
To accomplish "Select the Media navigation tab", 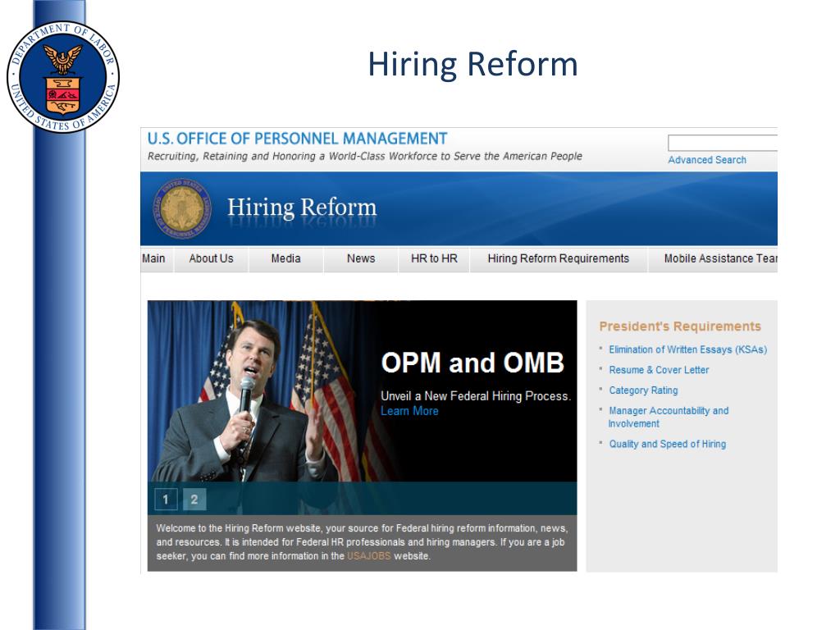I will (285, 258).
